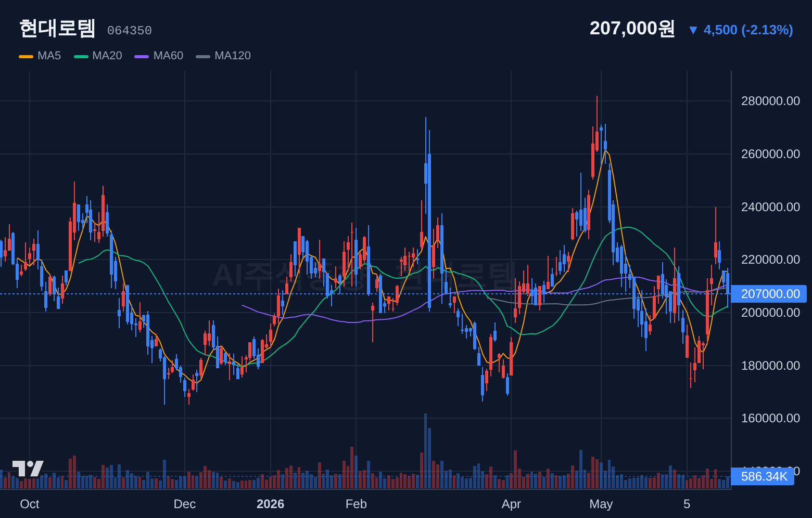812x518 pixels.
Task: Click the current price 207,000원
Action: [x=632, y=29]
